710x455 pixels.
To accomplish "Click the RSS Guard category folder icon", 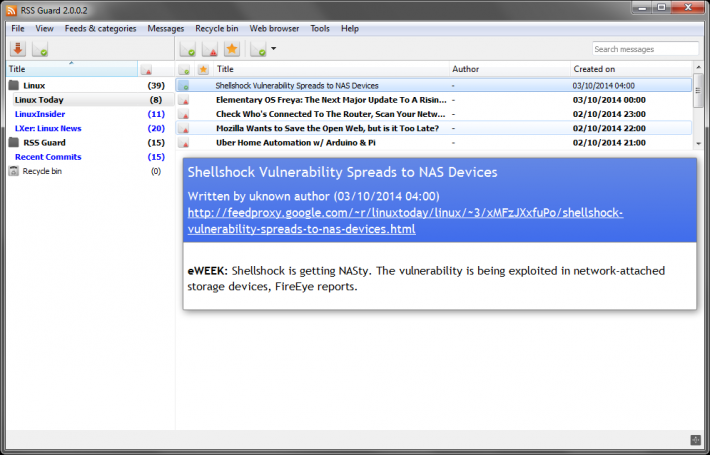I will 14,143.
